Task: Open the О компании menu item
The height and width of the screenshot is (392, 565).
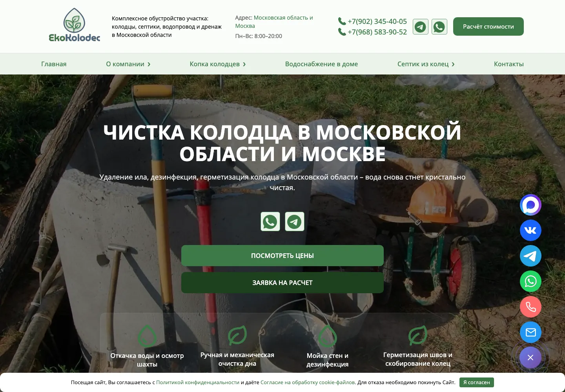Action: tap(125, 64)
